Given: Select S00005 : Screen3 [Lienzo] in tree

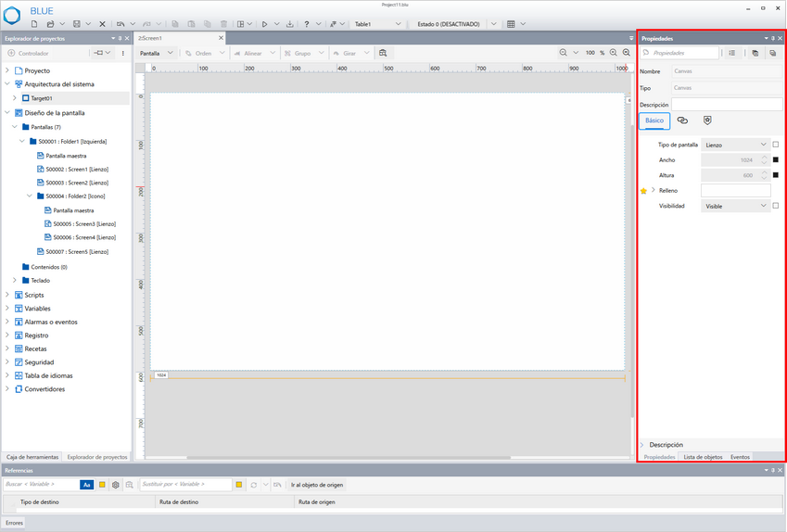Looking at the screenshot, I should pos(83,224).
